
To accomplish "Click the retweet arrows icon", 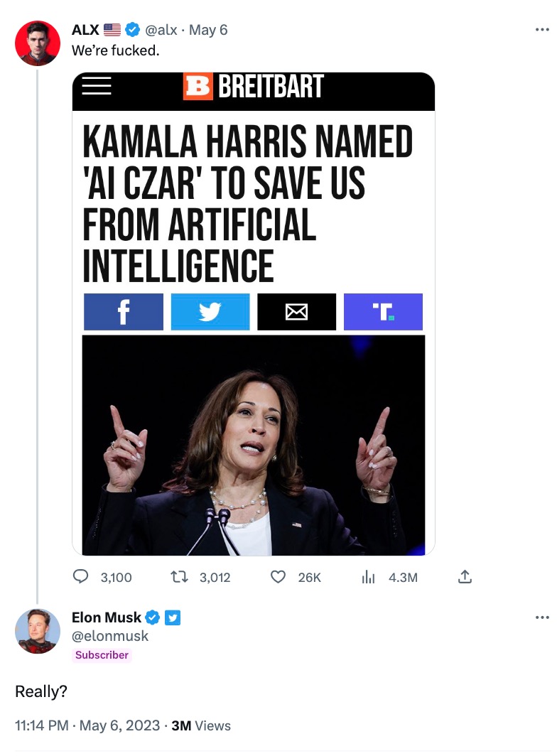I will point(181,578).
